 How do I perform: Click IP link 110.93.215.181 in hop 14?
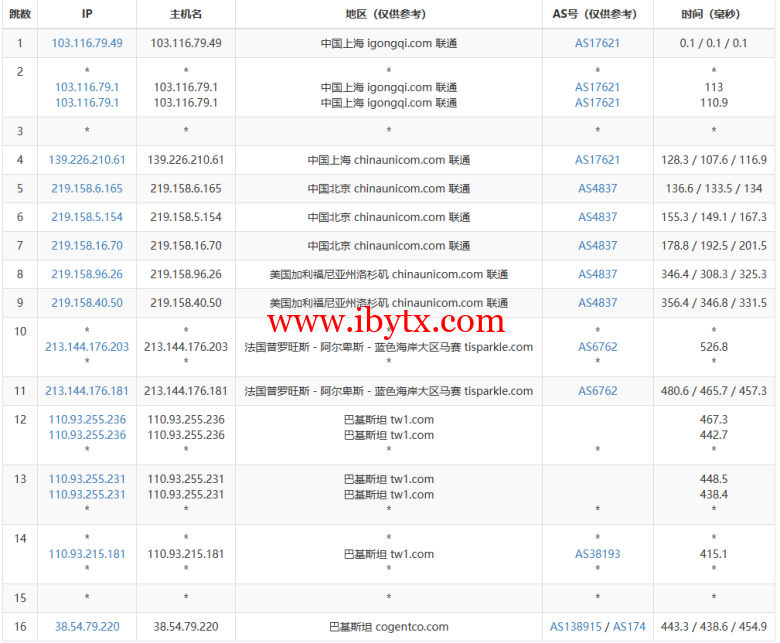[87, 554]
